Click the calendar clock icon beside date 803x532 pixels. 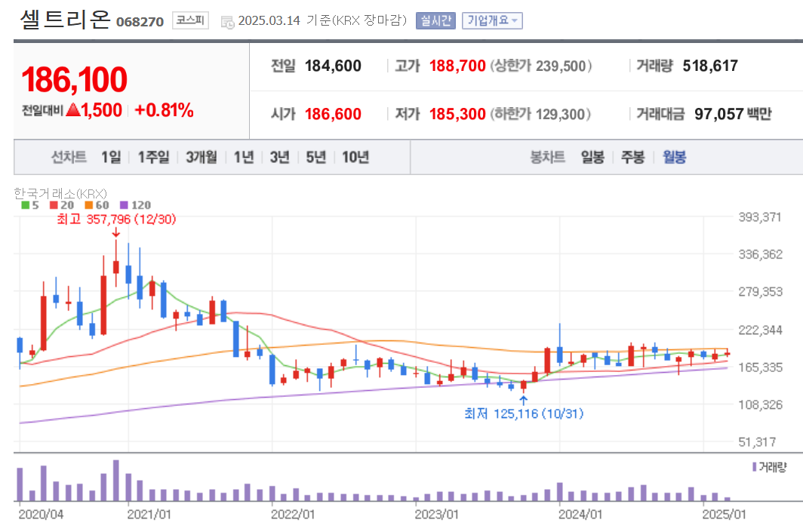tap(227, 21)
